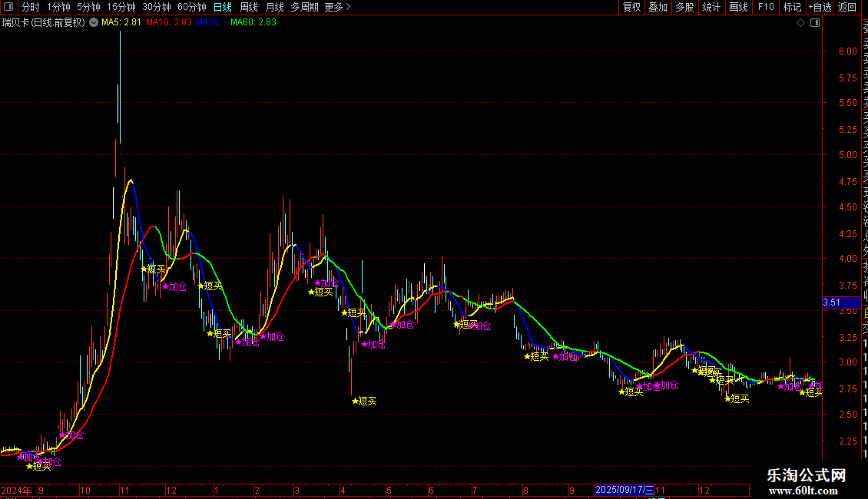The width and height of the screenshot is (868, 499).
Task: Open the 画线 drawing tool
Action: (x=738, y=7)
